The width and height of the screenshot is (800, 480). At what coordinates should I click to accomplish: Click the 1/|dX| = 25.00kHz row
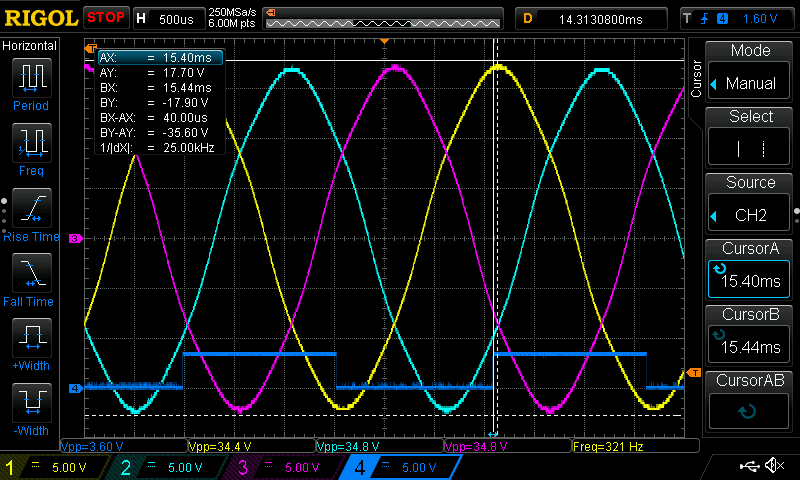[160, 147]
